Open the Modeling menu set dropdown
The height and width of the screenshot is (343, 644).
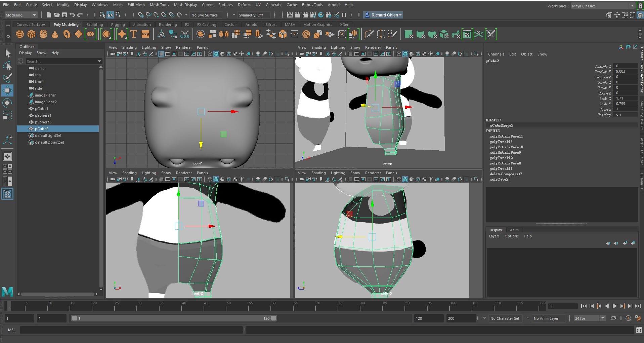[21, 15]
